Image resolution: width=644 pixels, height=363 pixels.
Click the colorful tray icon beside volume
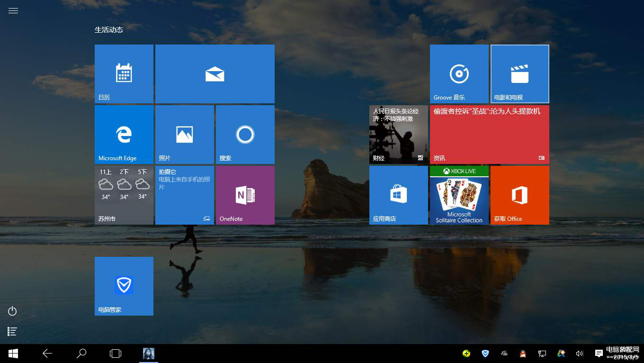pyautogui.click(x=561, y=354)
